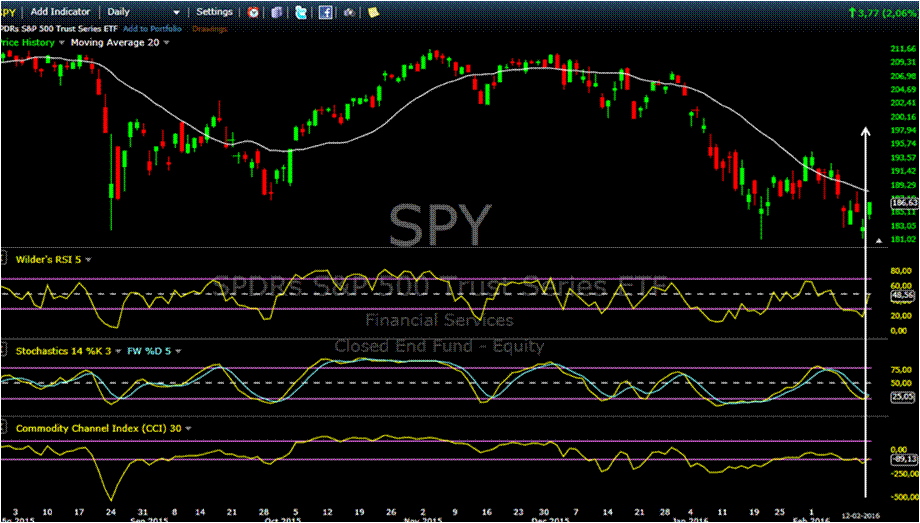Expand the FW %D 5 dropdown arrow

(x=178, y=351)
